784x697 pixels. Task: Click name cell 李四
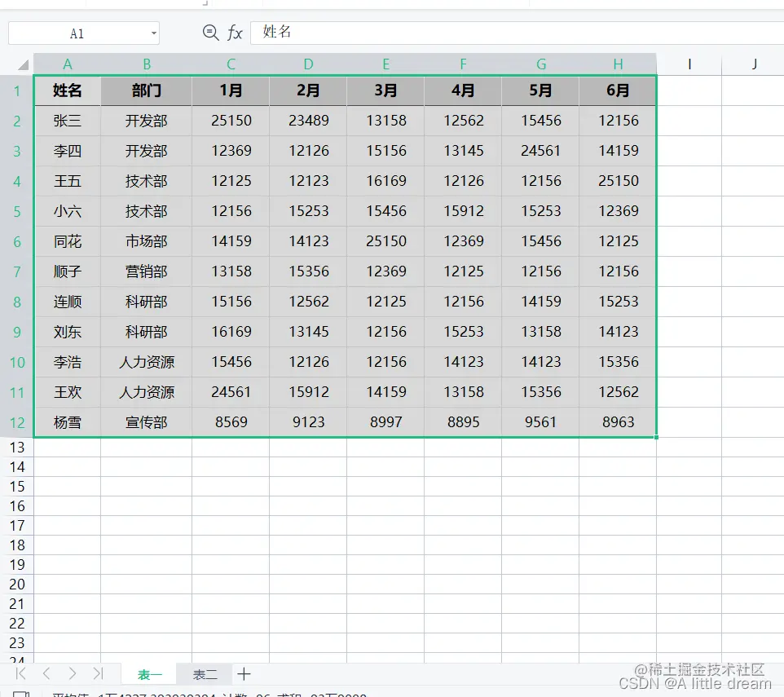(x=68, y=151)
